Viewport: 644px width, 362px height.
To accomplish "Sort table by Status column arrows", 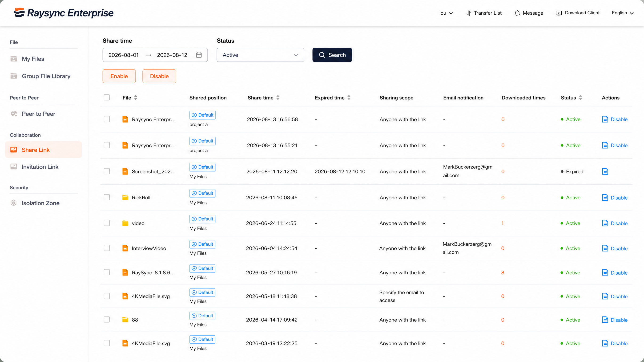I will (580, 98).
